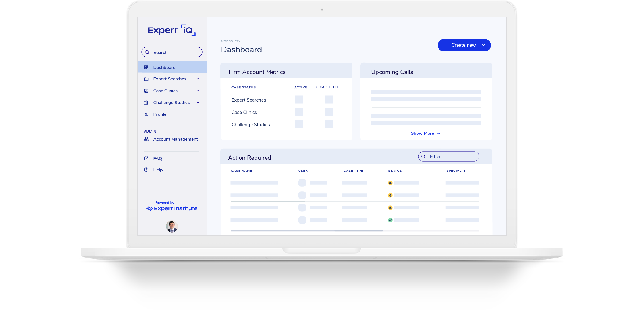Collapse the Challenge Studies chevron

point(198,102)
